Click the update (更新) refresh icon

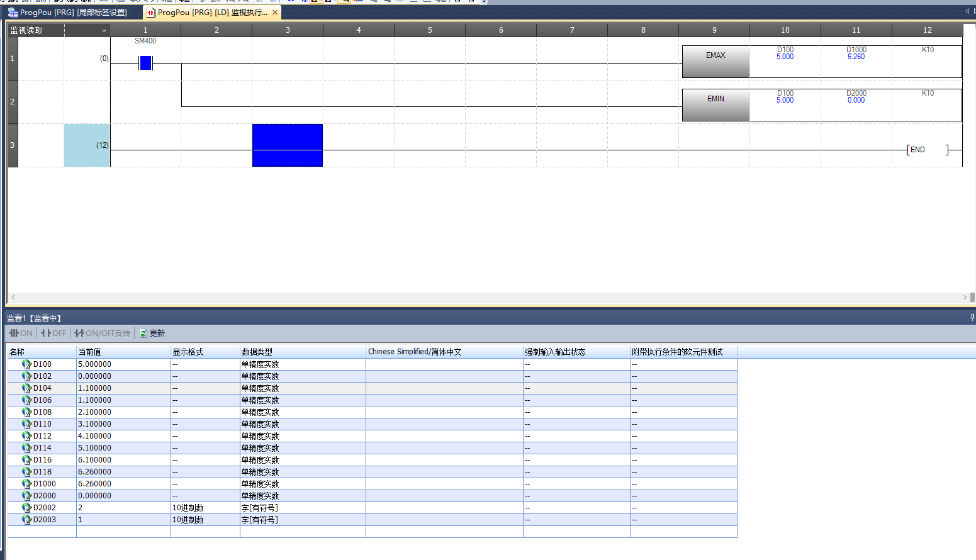(143, 333)
